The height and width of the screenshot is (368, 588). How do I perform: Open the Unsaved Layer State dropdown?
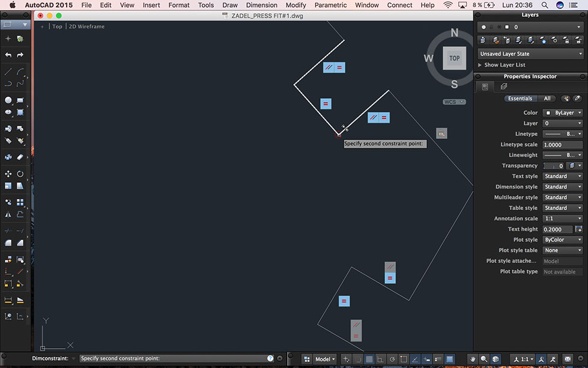point(530,54)
